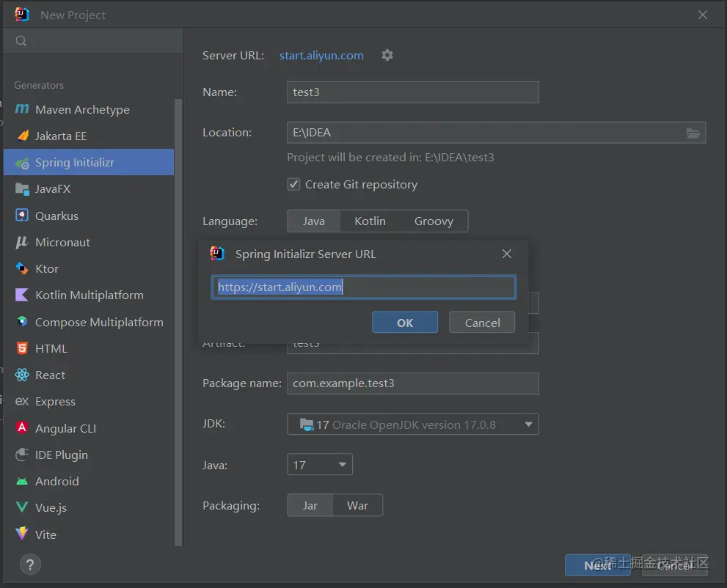Click the Kotlin Multiplatform icon
The image size is (727, 588).
(x=22, y=295)
